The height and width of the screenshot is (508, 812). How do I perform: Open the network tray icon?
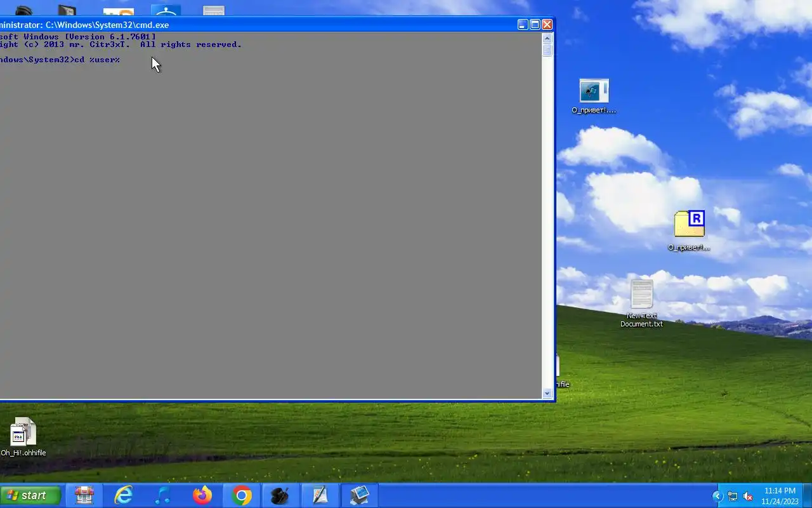click(x=733, y=497)
